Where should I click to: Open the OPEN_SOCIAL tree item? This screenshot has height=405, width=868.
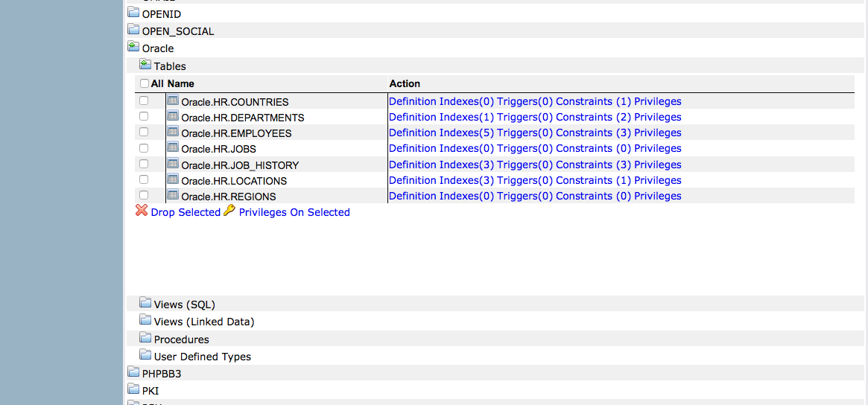(177, 31)
